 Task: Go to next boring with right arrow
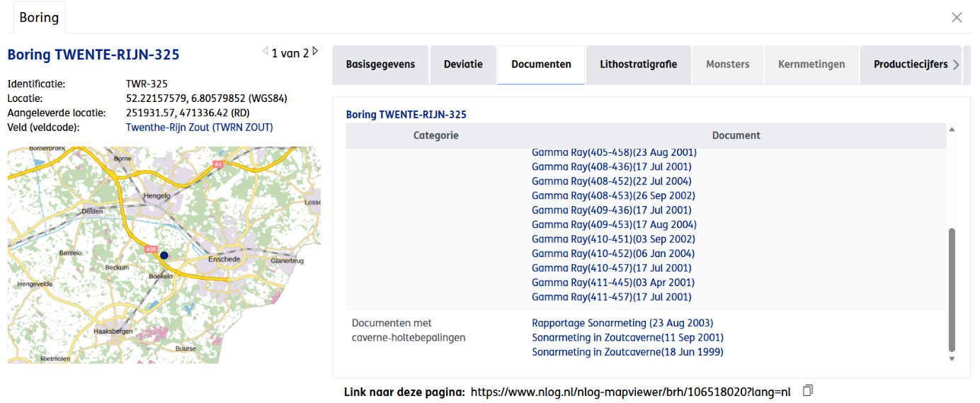click(x=315, y=51)
